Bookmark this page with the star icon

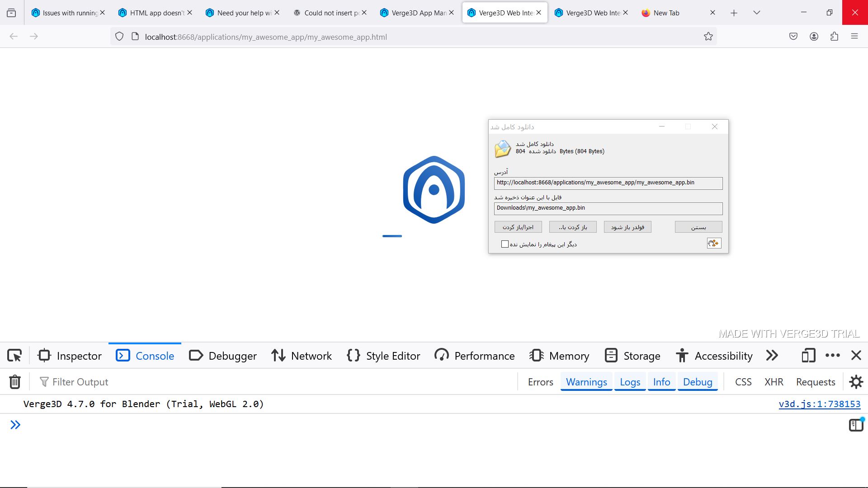708,37
